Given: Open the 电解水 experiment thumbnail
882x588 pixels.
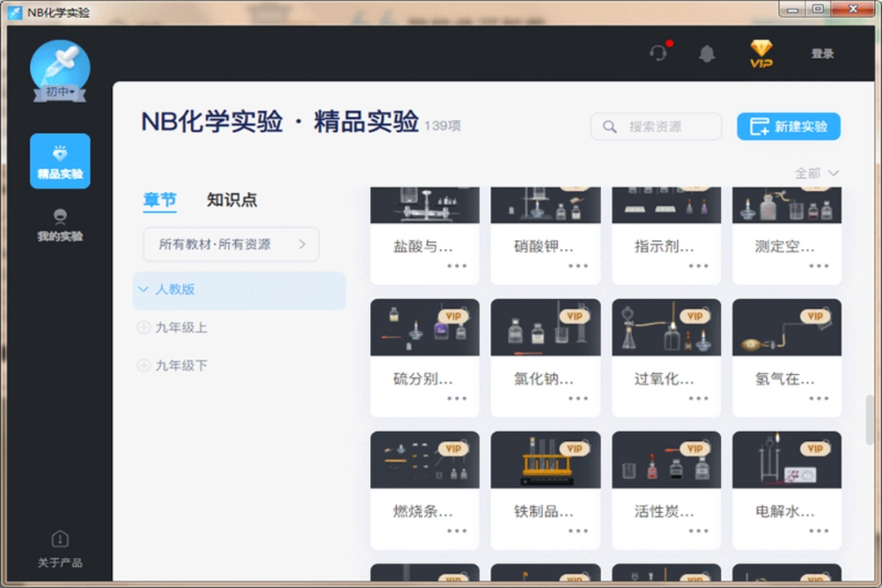Looking at the screenshot, I should (786, 459).
